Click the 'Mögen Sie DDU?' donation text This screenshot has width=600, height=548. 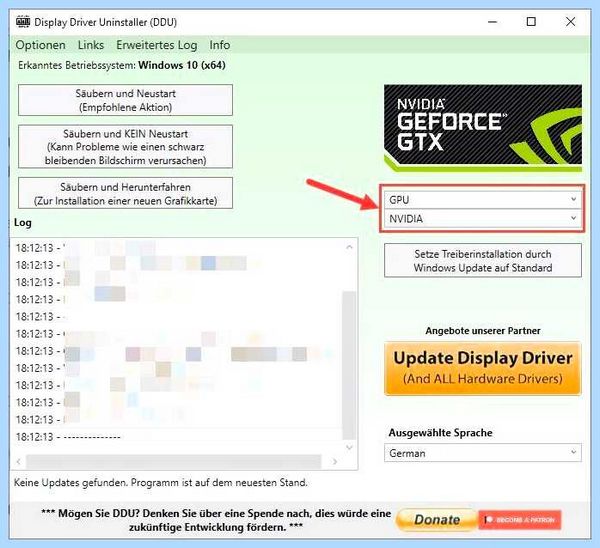tap(216, 520)
